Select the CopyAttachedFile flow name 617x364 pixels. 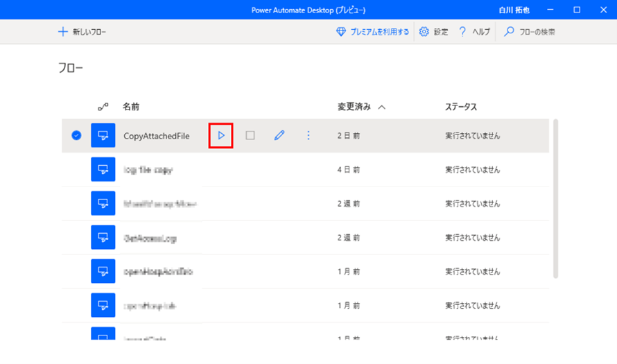156,136
